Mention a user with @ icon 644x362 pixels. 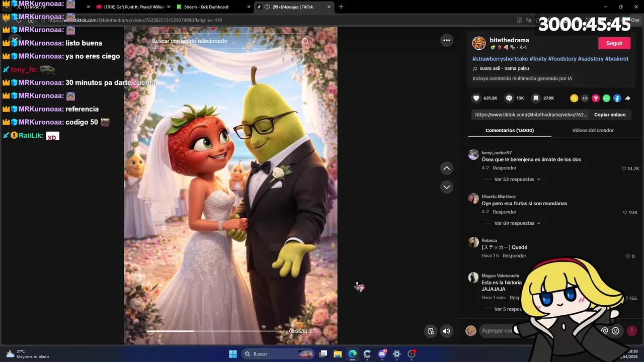click(x=605, y=330)
